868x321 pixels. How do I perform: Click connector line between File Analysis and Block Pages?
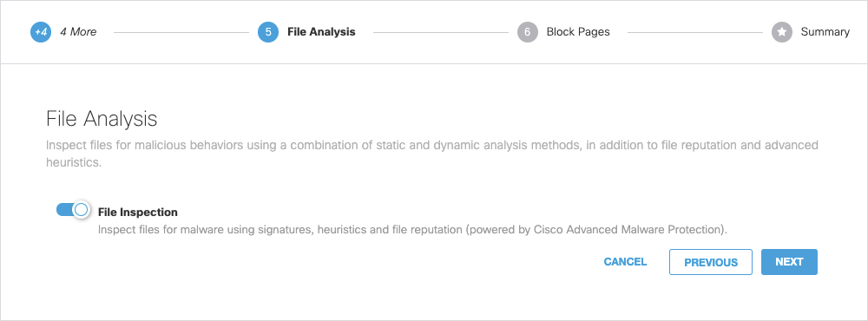[x=441, y=33]
